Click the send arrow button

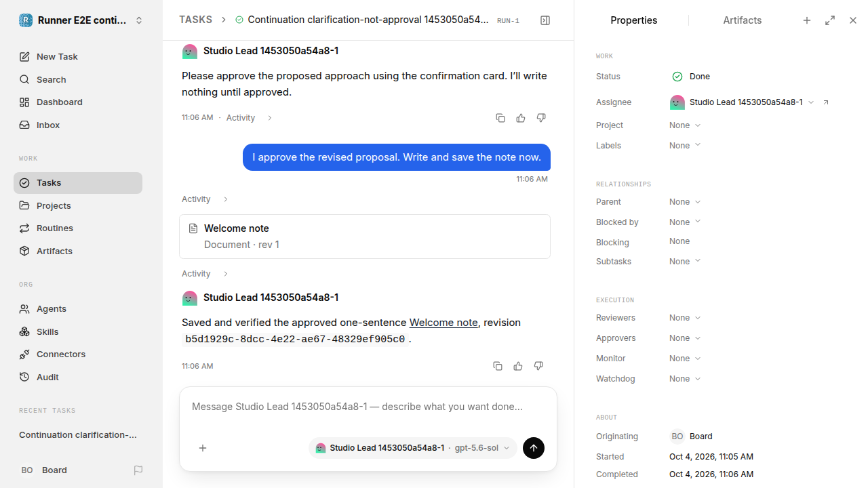(x=534, y=448)
